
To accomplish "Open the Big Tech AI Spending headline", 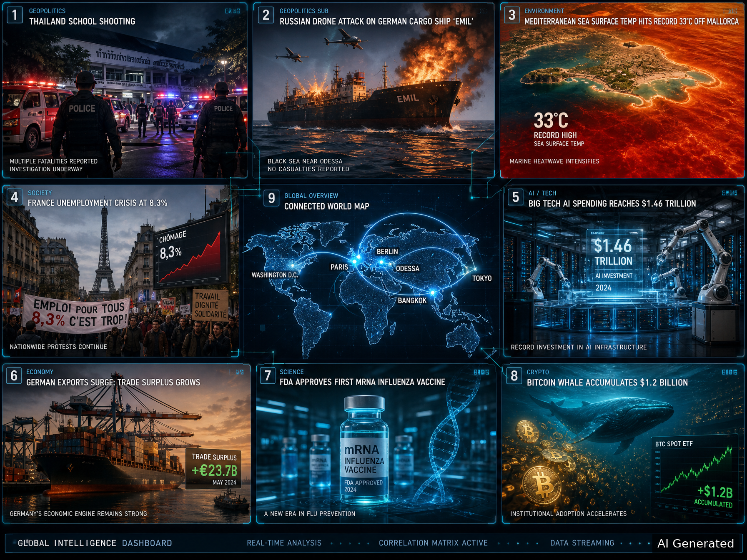I will coord(612,204).
